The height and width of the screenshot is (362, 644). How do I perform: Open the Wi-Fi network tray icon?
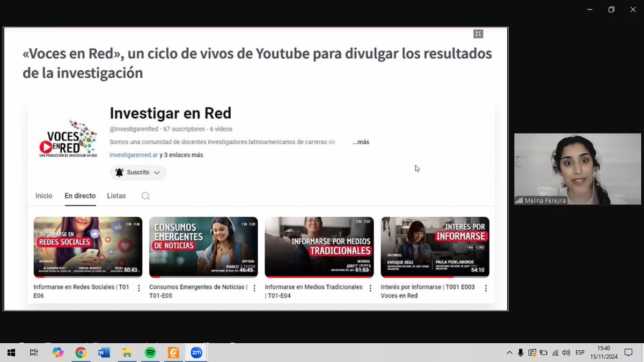(555, 352)
